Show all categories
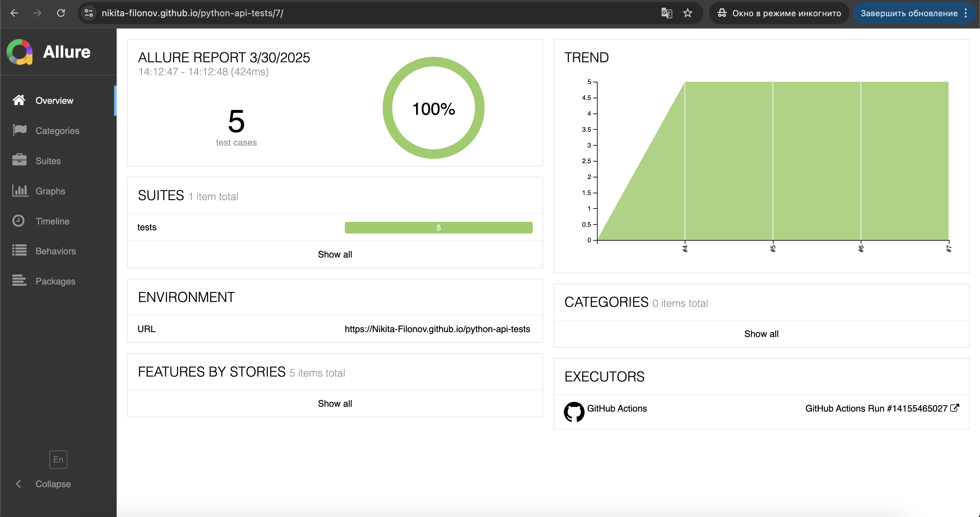980x517 pixels. click(x=761, y=334)
